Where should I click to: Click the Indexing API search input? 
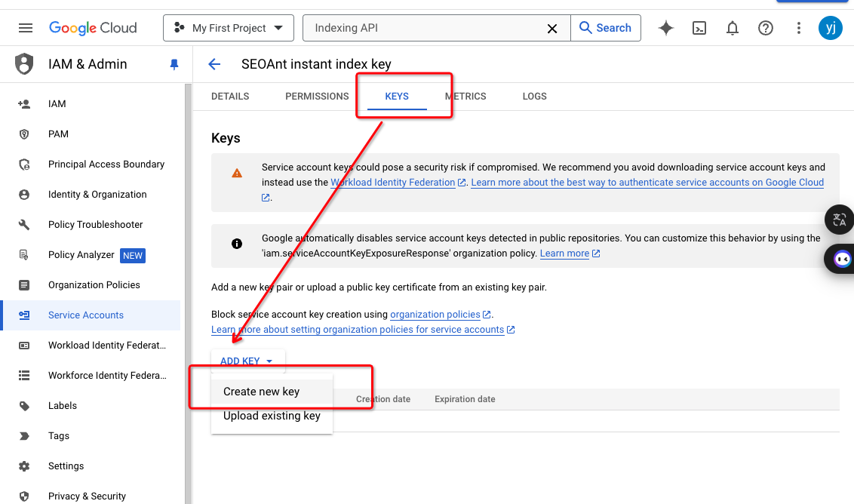pyautogui.click(x=426, y=28)
